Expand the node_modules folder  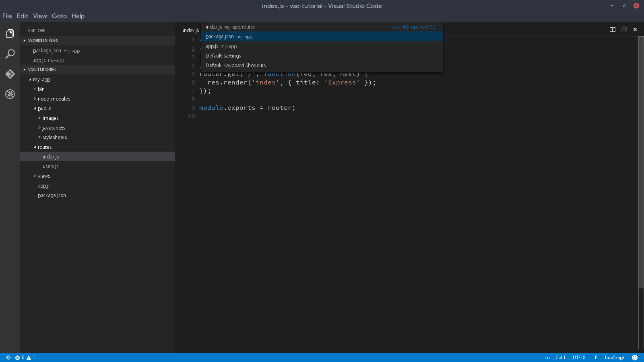[97, 99]
